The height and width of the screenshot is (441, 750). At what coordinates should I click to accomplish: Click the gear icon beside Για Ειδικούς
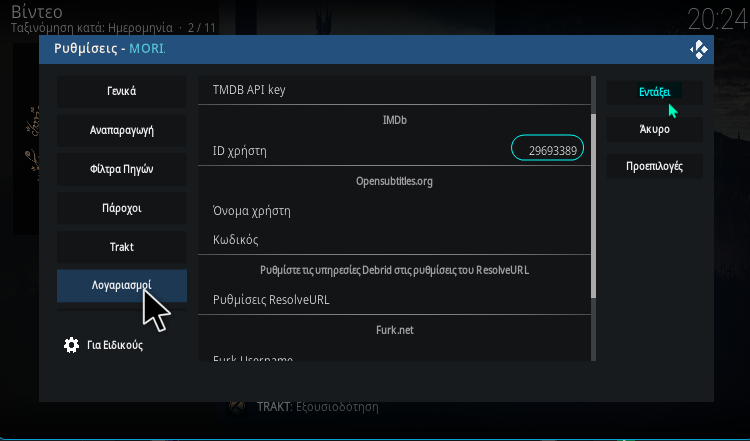pos(71,345)
